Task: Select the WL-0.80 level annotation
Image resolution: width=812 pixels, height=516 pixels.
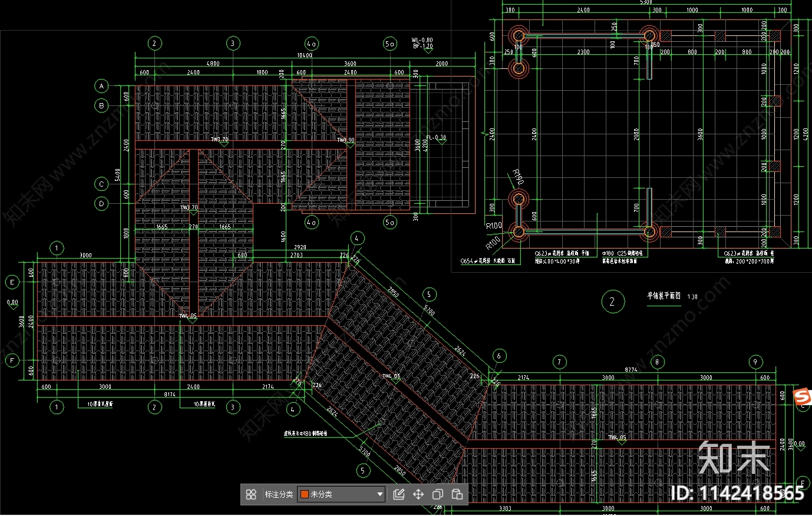Action: point(422,40)
